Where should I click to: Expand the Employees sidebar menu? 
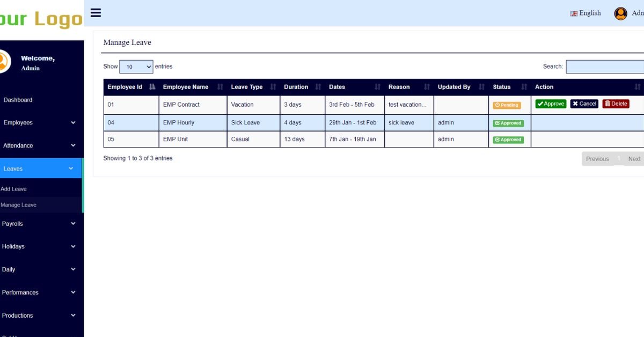(73, 123)
